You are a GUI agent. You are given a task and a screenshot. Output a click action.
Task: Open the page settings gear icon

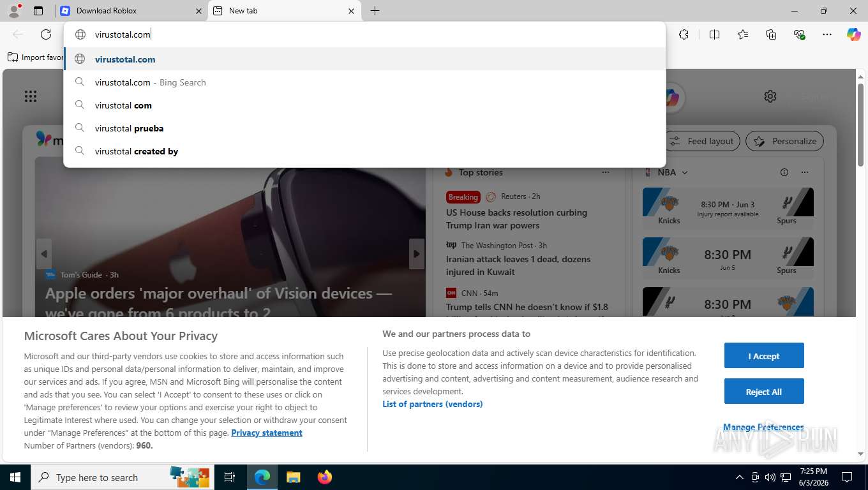[770, 96]
